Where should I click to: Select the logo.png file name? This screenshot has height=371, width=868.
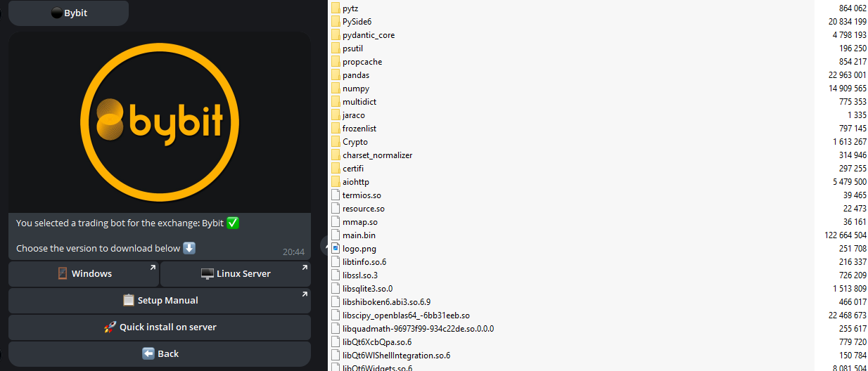tap(359, 249)
